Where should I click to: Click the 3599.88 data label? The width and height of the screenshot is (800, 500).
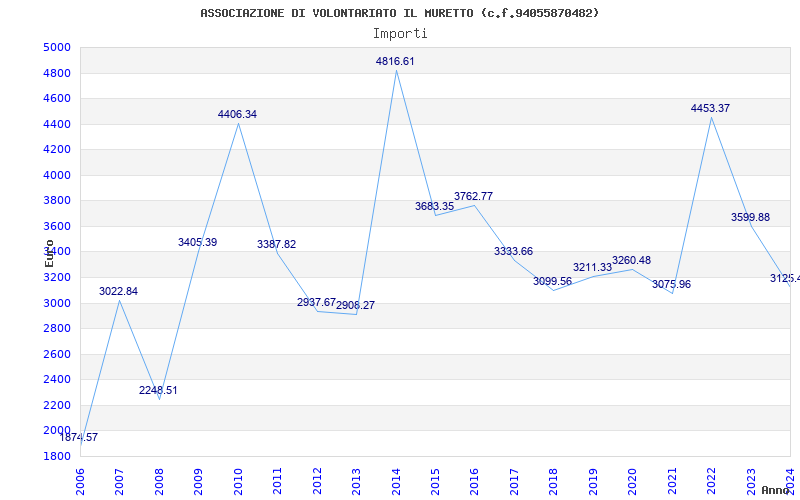point(751,218)
